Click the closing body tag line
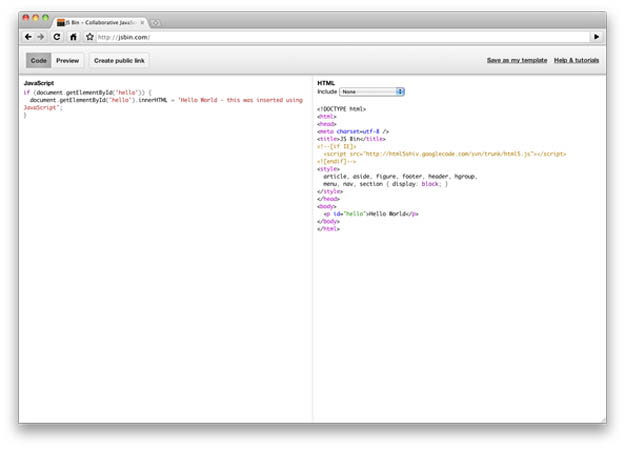Screen dimensions: 625x449 coord(328,221)
